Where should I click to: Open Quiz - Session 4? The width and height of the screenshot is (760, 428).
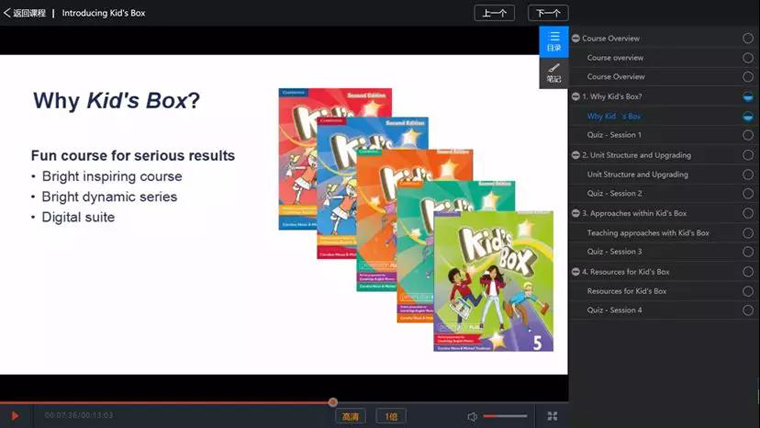pos(614,310)
